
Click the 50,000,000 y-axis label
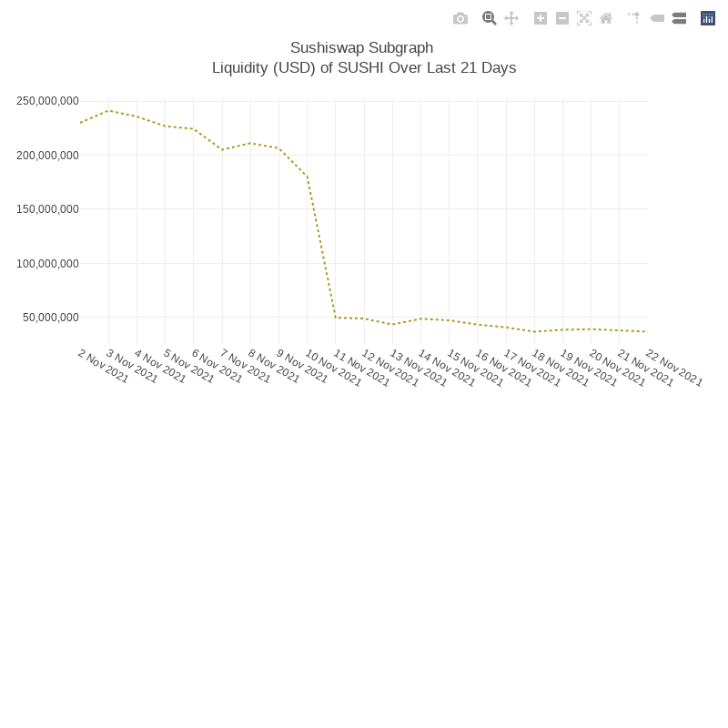tap(51, 317)
